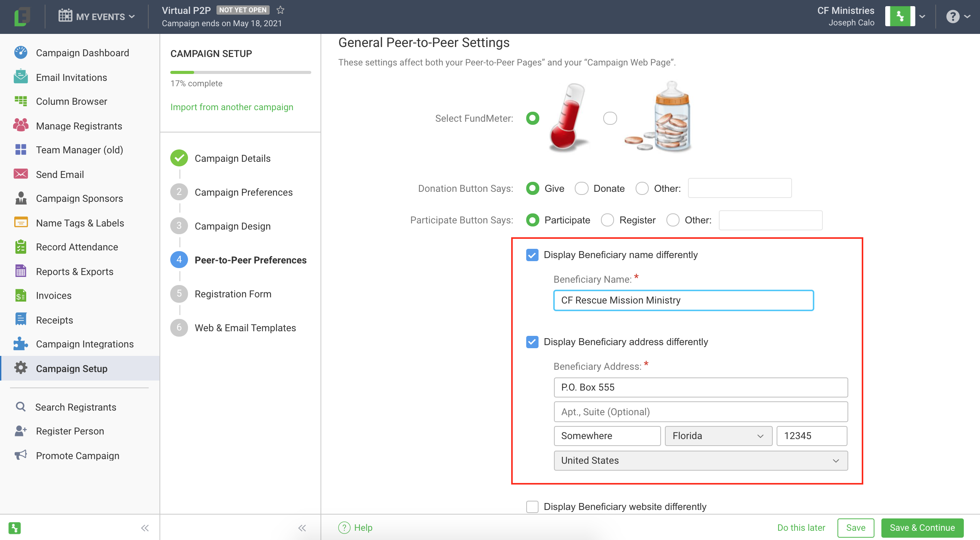Click Save & Continue button

(922, 528)
